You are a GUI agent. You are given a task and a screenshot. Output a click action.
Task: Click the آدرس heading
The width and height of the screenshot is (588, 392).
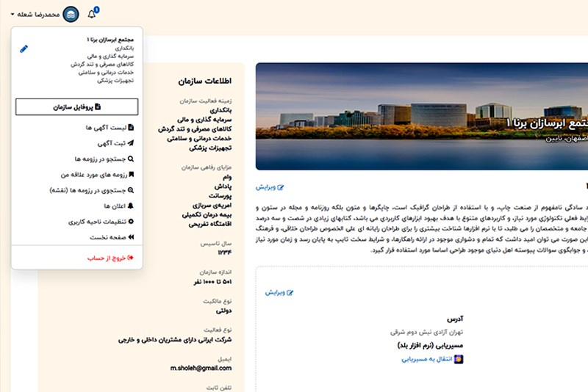455,319
